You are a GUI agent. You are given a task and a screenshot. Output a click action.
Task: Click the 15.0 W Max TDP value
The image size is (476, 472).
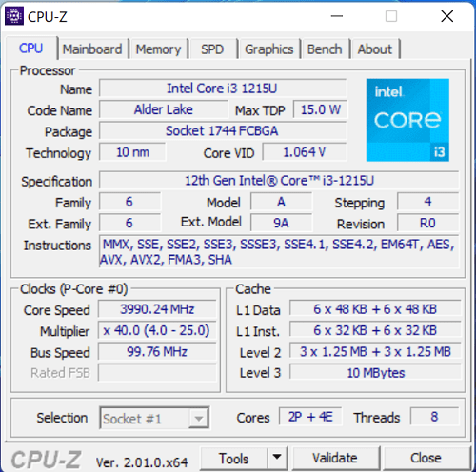(320, 109)
